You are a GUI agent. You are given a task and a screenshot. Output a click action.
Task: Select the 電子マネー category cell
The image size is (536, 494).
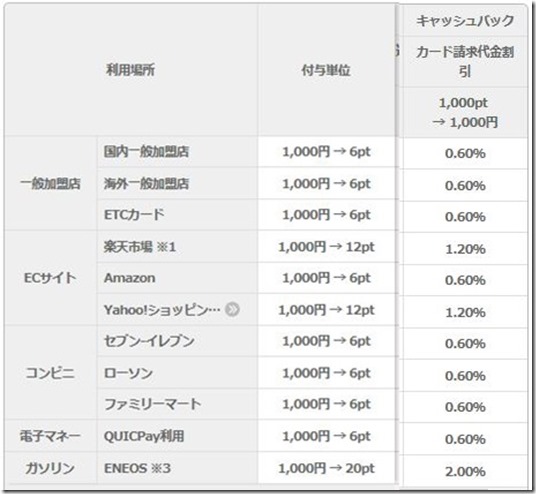[50, 436]
